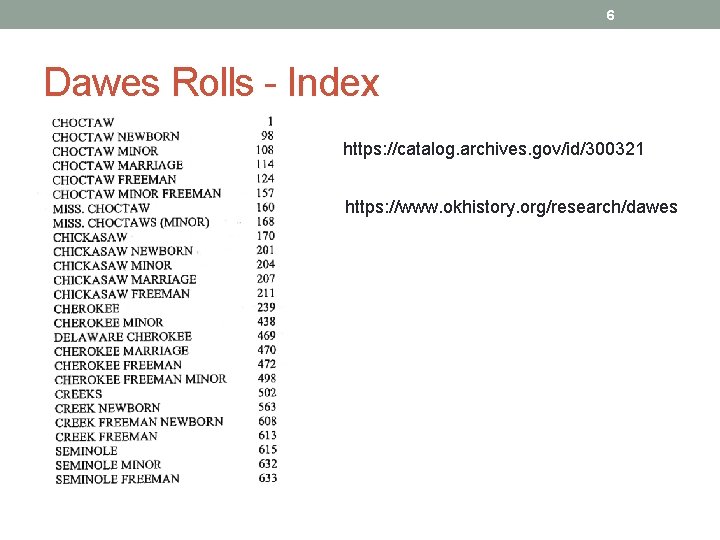Screen dimensions: 720x540
Task: Click slide number 6 in header
Action: [610, 15]
